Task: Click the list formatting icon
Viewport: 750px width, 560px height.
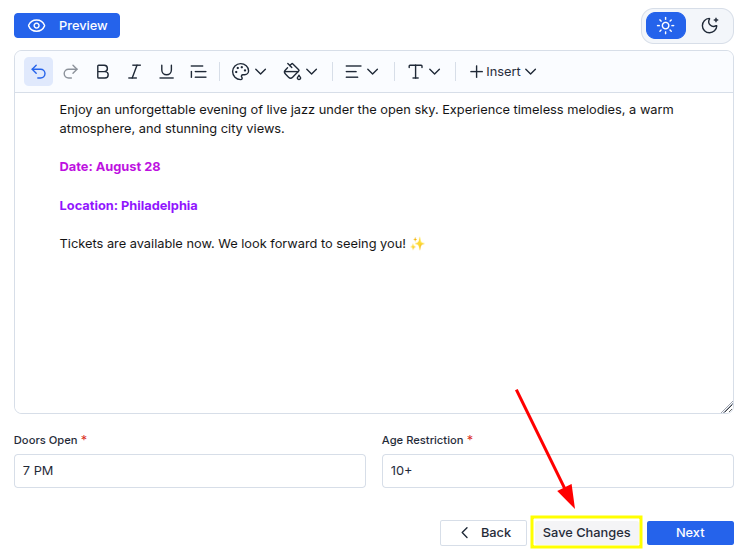Action: point(198,72)
